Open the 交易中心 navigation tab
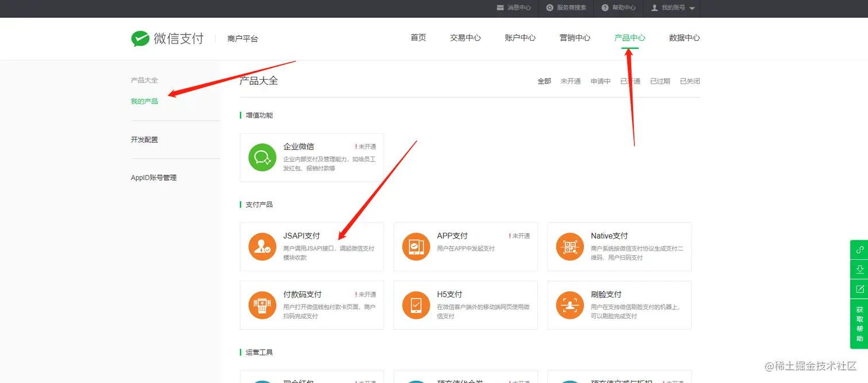 coord(466,38)
